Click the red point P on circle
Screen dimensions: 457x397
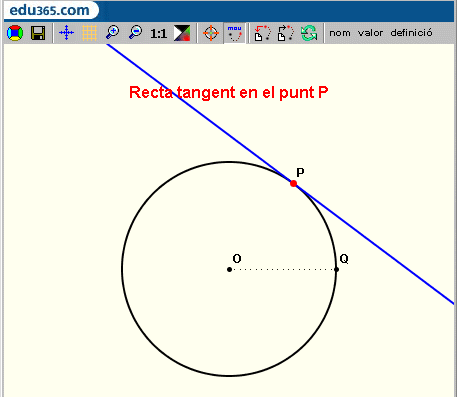click(x=293, y=183)
